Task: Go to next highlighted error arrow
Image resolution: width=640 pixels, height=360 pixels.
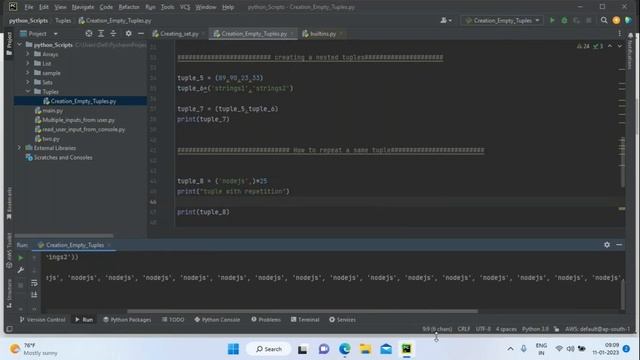Action: [619, 46]
